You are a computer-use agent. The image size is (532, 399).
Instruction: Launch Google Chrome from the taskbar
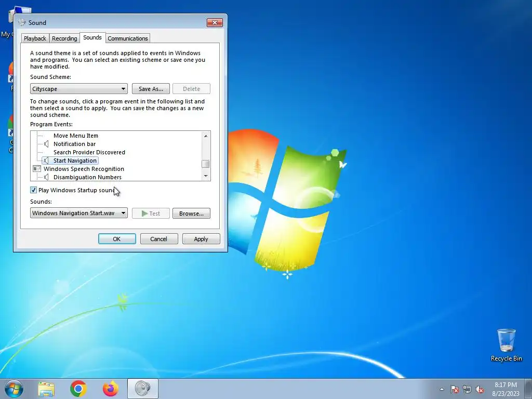[x=78, y=389]
